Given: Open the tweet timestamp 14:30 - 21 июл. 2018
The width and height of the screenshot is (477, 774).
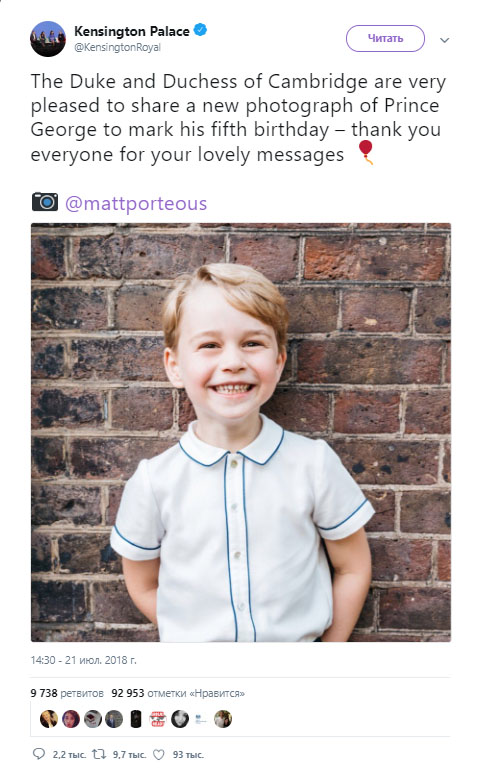Looking at the screenshot, I should (83, 660).
